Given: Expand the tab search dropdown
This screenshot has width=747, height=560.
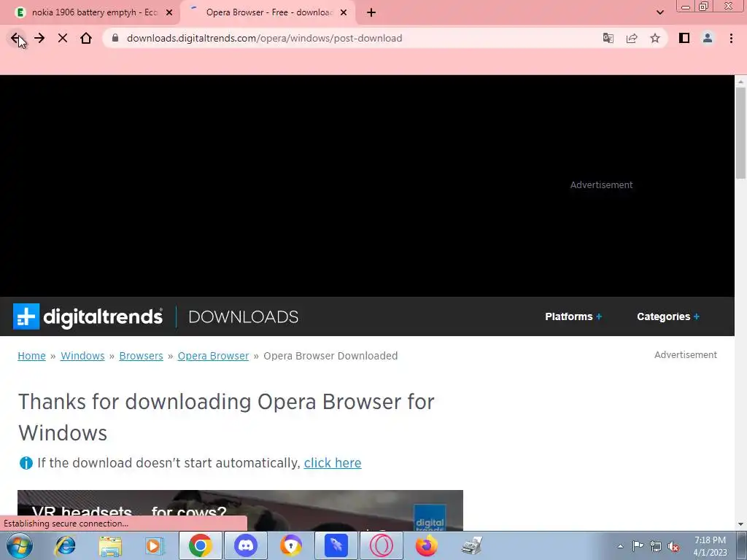Looking at the screenshot, I should click(x=659, y=12).
